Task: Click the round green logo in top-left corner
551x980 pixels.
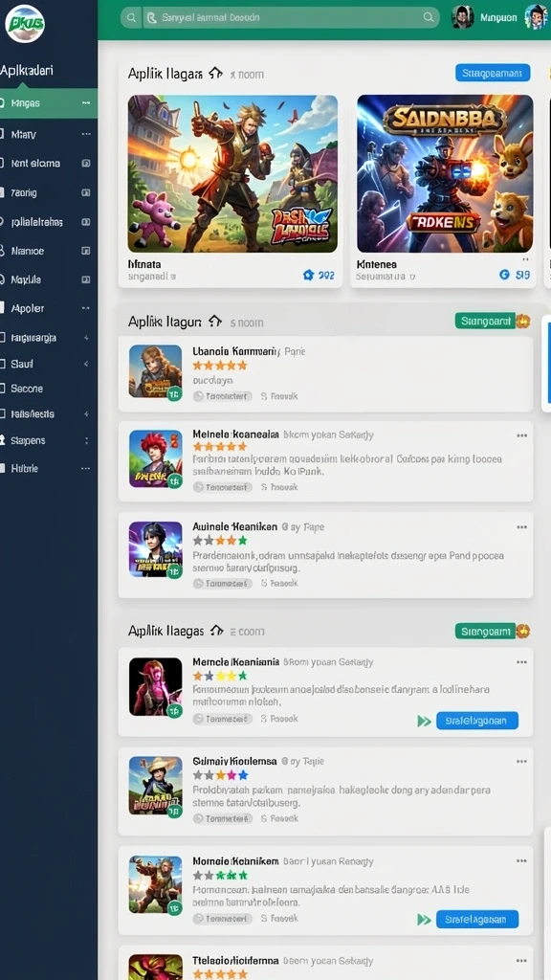Action: (24, 23)
